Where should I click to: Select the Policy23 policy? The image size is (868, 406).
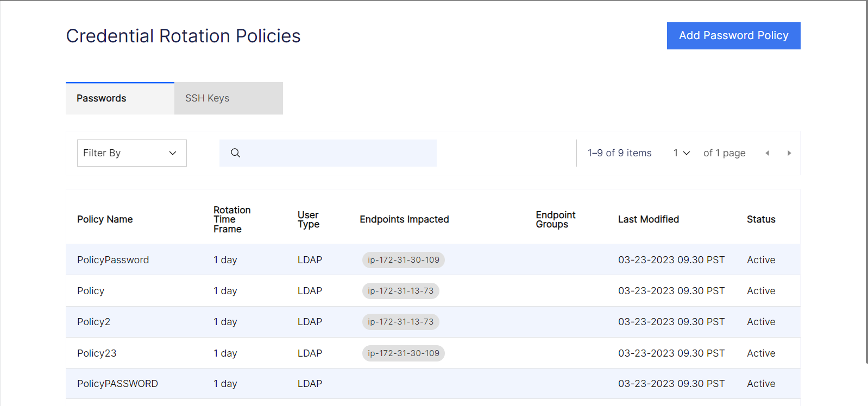click(x=97, y=353)
